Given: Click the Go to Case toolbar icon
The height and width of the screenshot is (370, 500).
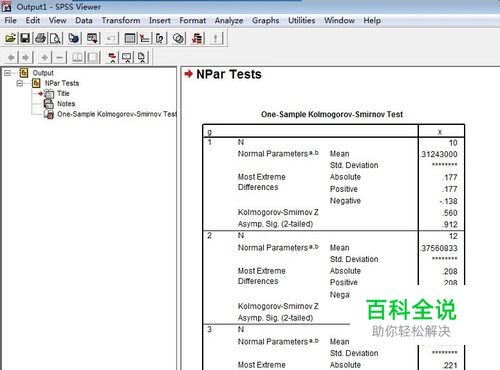Looking at the screenshot, I should pos(145,38).
